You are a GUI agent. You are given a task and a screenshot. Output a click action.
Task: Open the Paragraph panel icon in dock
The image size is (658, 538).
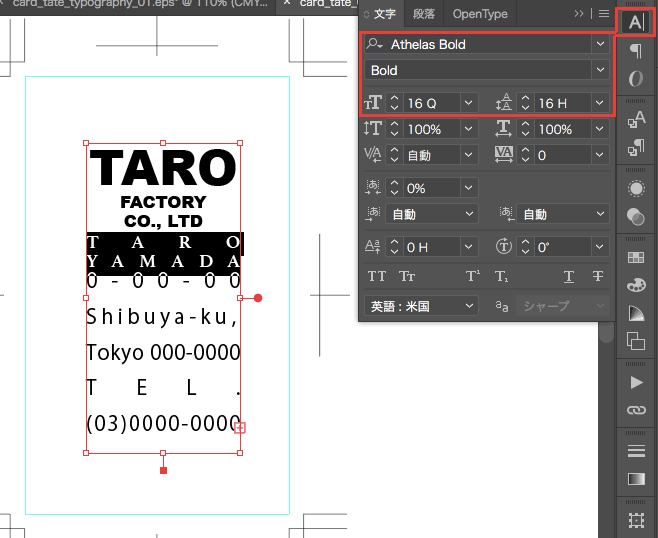(636, 51)
